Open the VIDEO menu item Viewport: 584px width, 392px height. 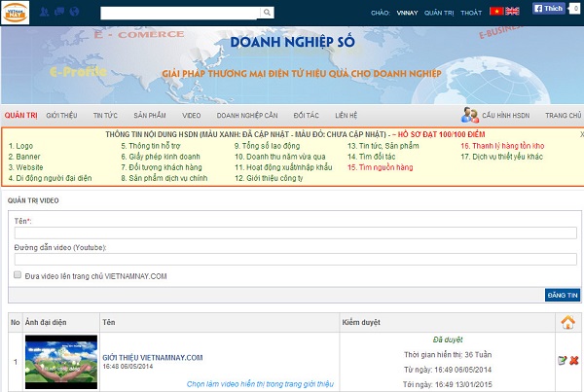(x=192, y=116)
